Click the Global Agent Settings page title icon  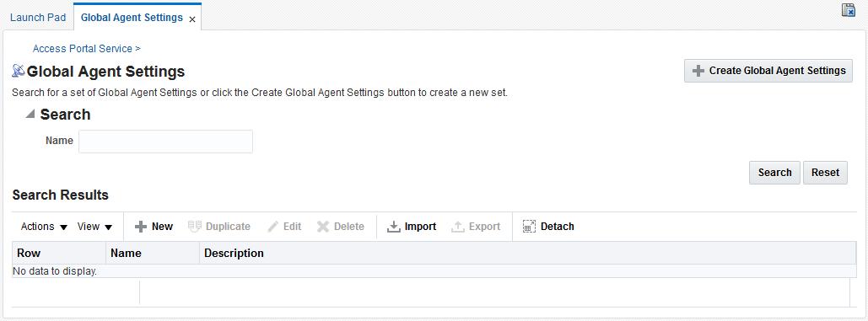click(x=19, y=71)
